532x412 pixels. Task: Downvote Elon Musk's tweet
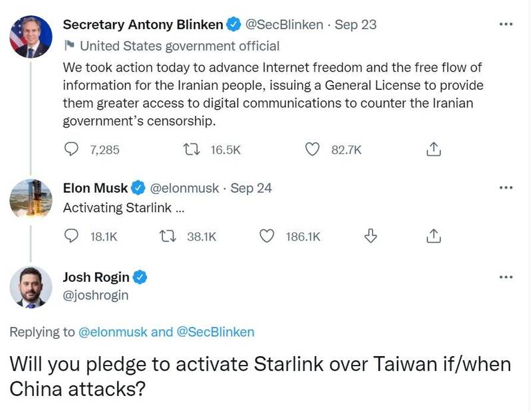(372, 236)
